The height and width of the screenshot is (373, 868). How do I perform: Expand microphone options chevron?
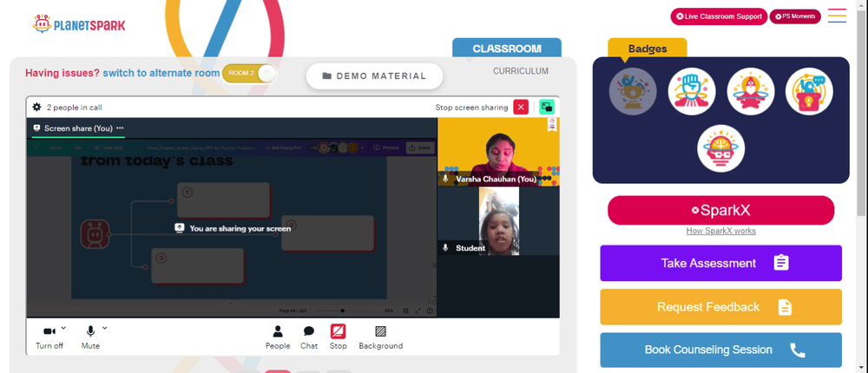point(105,328)
